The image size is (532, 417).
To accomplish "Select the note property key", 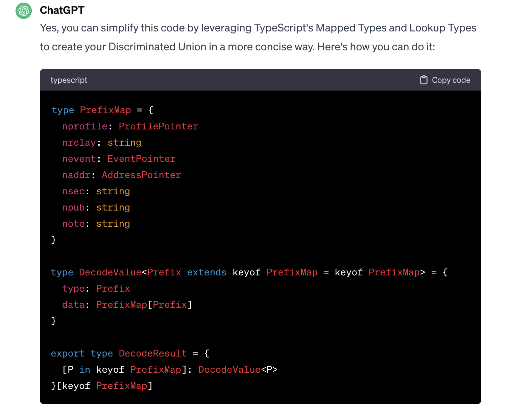I will 73,224.
